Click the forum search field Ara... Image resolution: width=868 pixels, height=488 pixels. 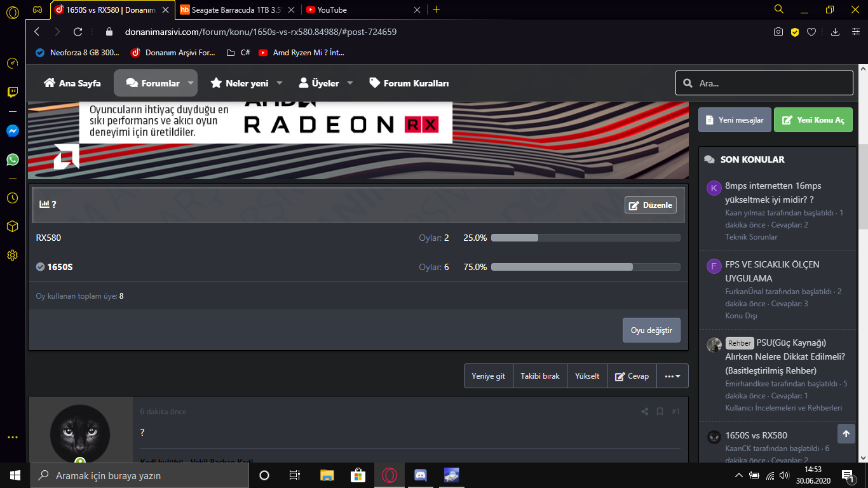pos(764,83)
